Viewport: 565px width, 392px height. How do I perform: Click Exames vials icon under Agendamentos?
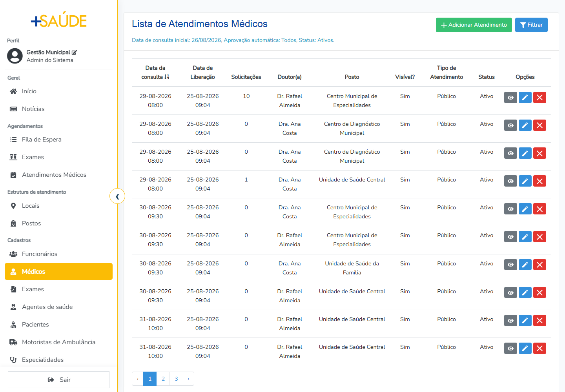tap(13, 157)
